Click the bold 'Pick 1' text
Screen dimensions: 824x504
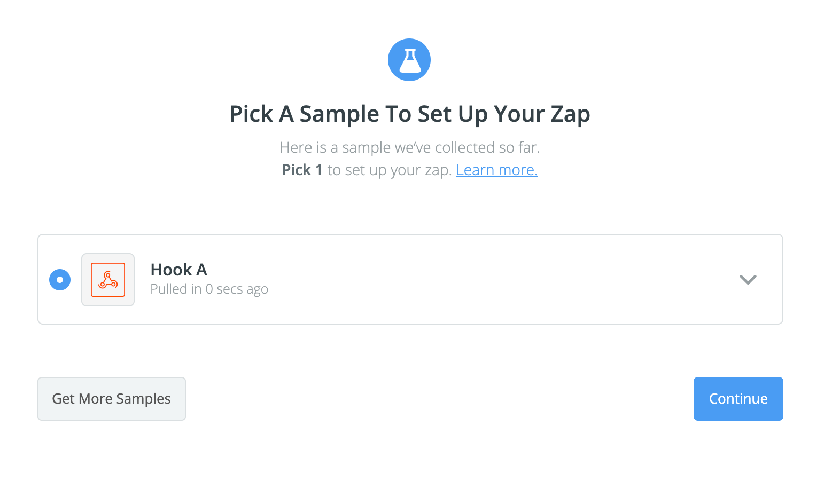(x=302, y=170)
